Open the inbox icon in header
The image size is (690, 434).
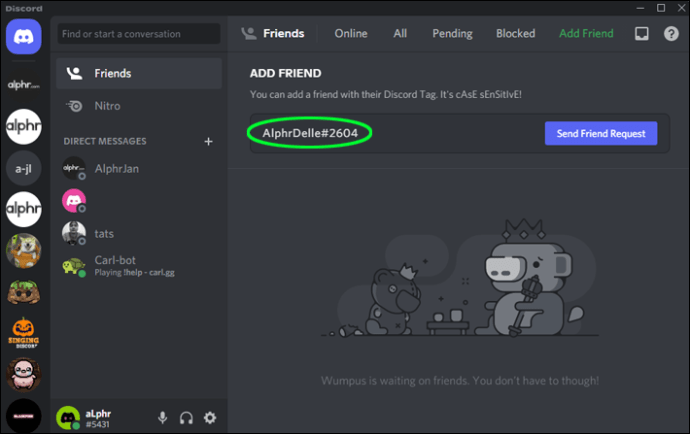click(642, 33)
